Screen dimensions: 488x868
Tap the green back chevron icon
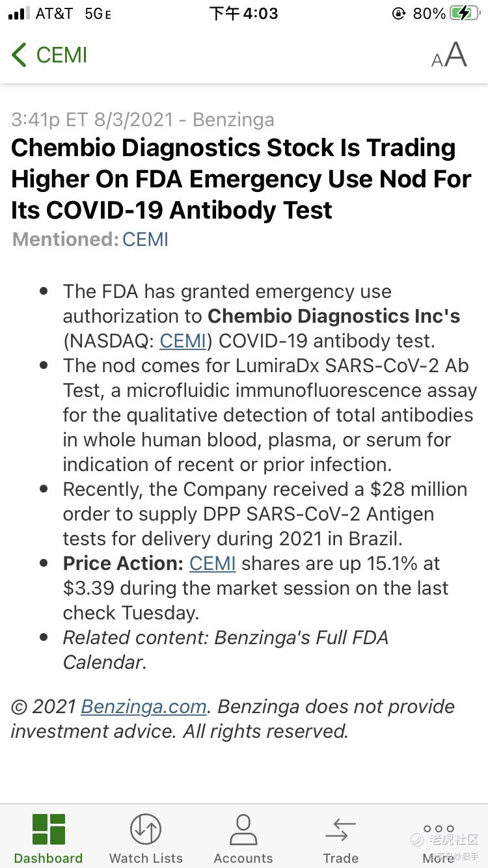pos(19,55)
